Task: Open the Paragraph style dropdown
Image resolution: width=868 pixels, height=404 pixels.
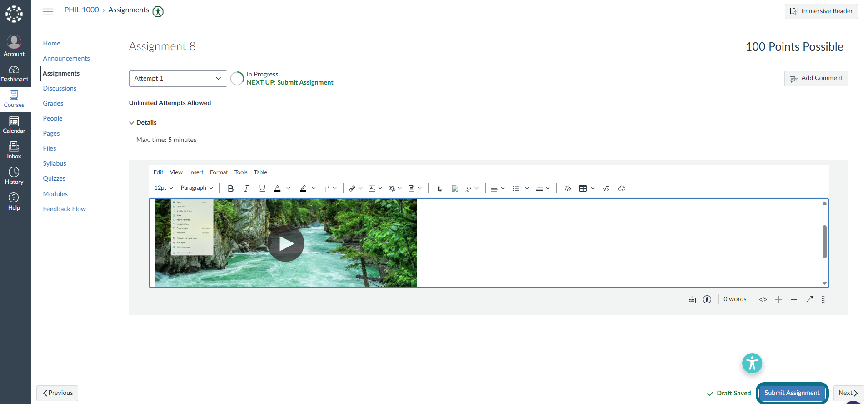Action: pos(197,188)
